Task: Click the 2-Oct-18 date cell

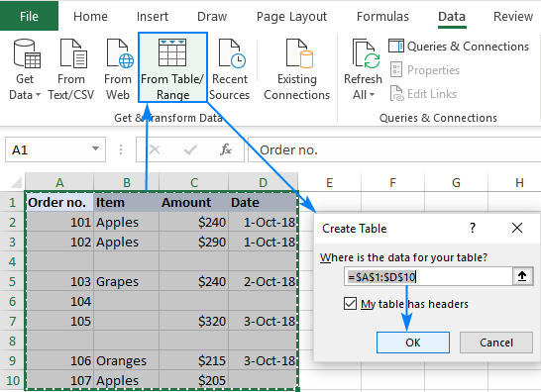Action: pos(263,281)
